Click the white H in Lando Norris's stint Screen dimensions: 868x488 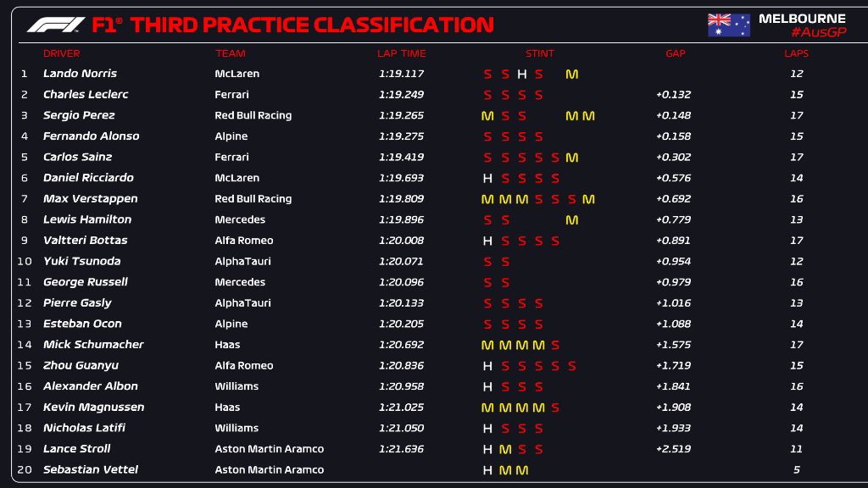[x=521, y=74]
